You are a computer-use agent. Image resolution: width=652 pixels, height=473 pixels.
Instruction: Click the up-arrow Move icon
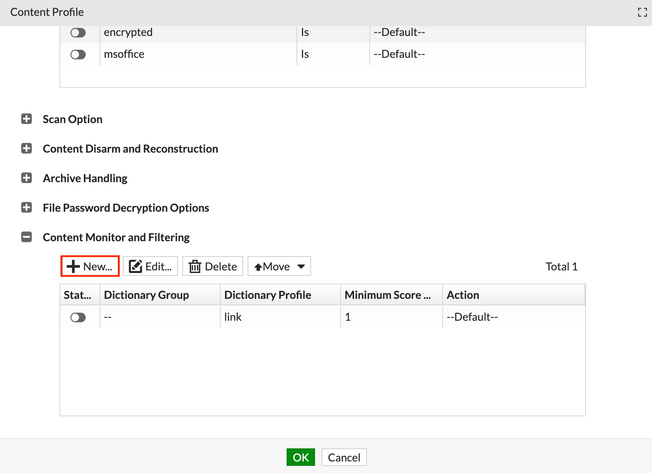click(x=258, y=267)
